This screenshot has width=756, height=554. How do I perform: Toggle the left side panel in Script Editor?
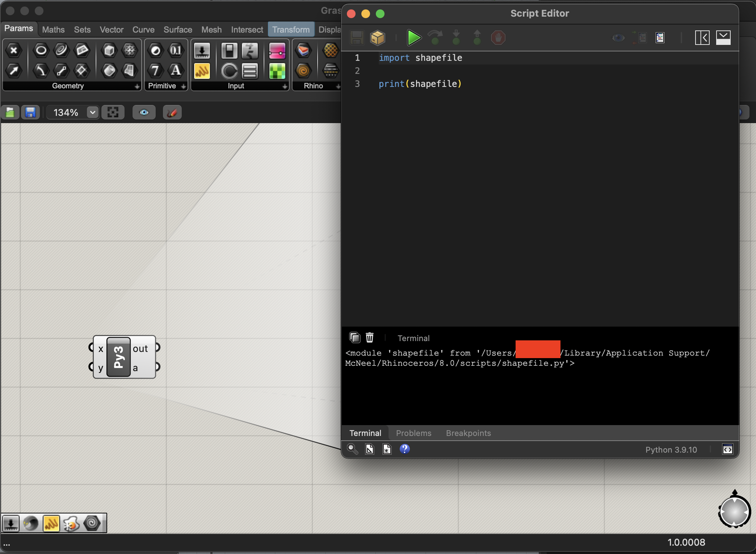[702, 38]
